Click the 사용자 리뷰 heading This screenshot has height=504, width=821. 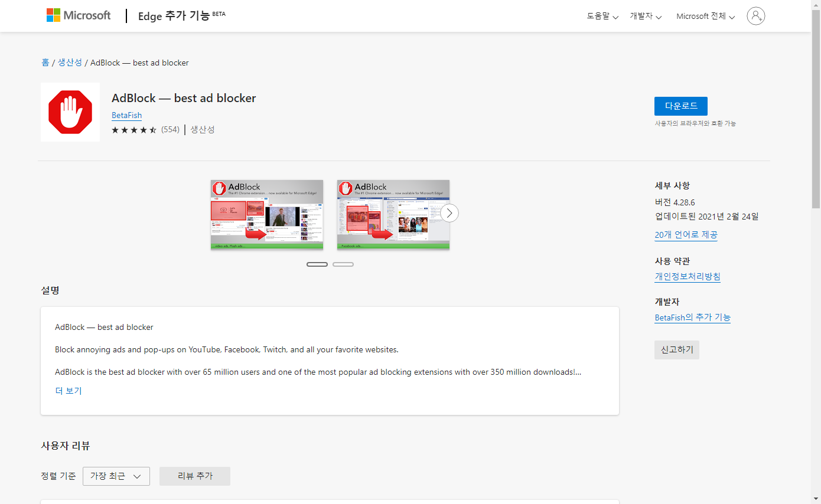pyautogui.click(x=66, y=446)
